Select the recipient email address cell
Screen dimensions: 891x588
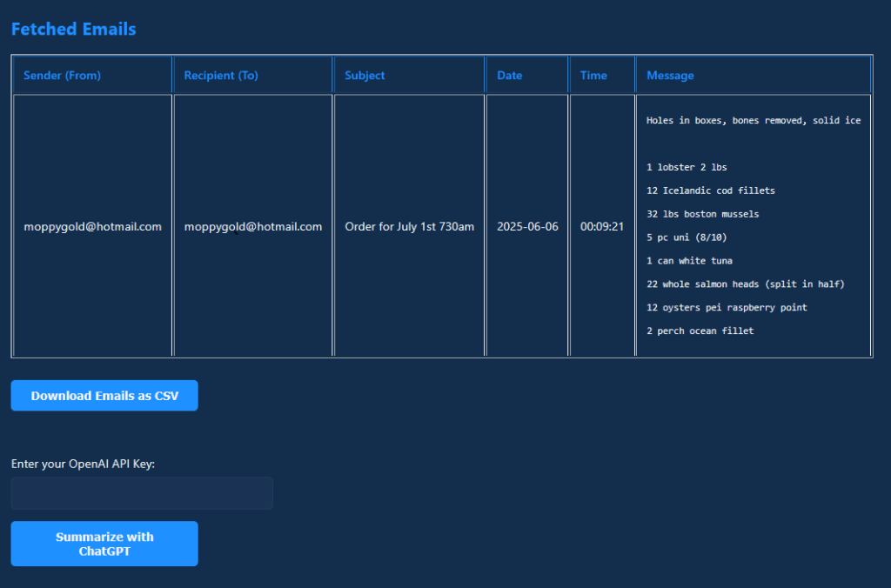[253, 226]
